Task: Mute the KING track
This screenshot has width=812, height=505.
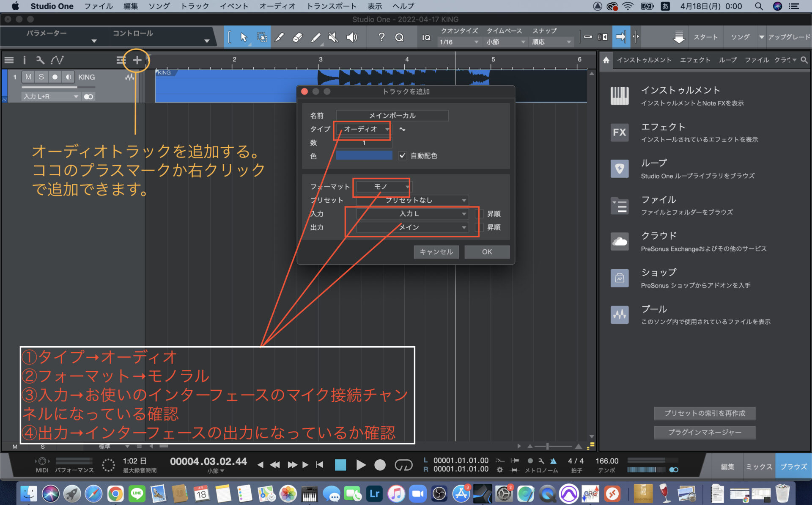Action: (28, 77)
